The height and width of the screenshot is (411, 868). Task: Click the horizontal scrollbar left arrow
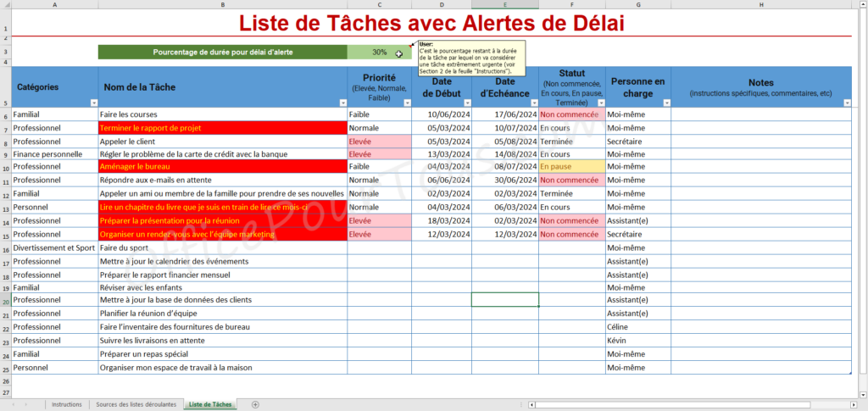(532, 405)
